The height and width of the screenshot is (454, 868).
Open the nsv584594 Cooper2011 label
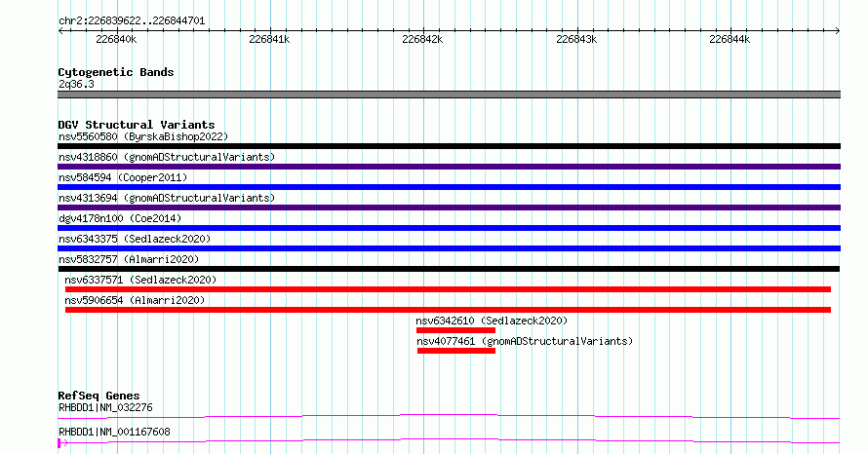(x=123, y=177)
